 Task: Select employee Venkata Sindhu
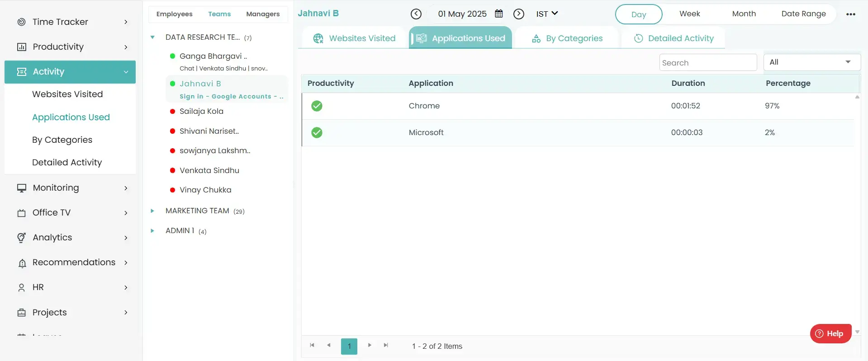pos(209,171)
